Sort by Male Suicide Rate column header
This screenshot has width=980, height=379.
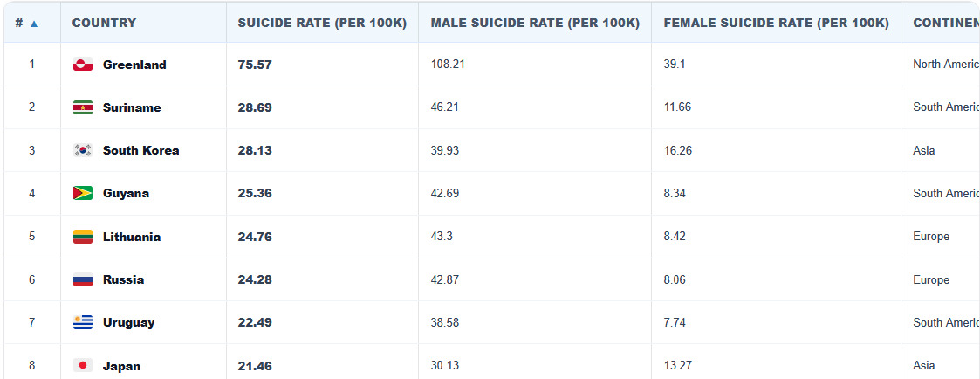(x=535, y=23)
